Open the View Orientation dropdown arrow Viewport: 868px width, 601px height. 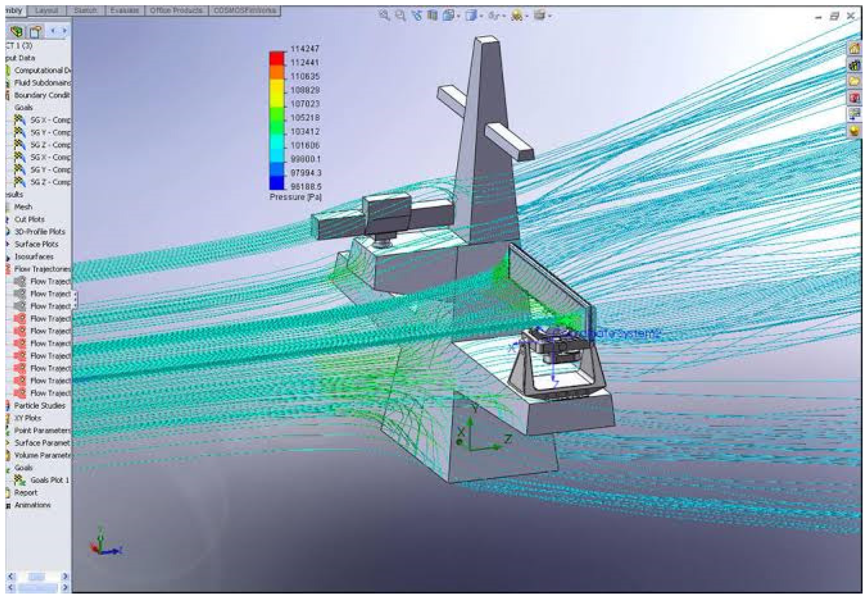click(x=458, y=16)
